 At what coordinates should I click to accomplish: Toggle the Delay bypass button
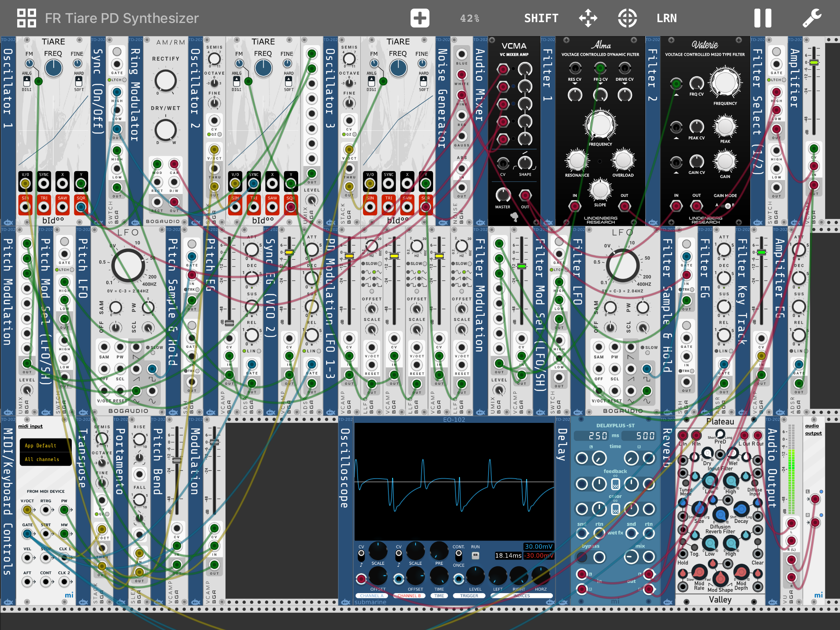coord(582,557)
